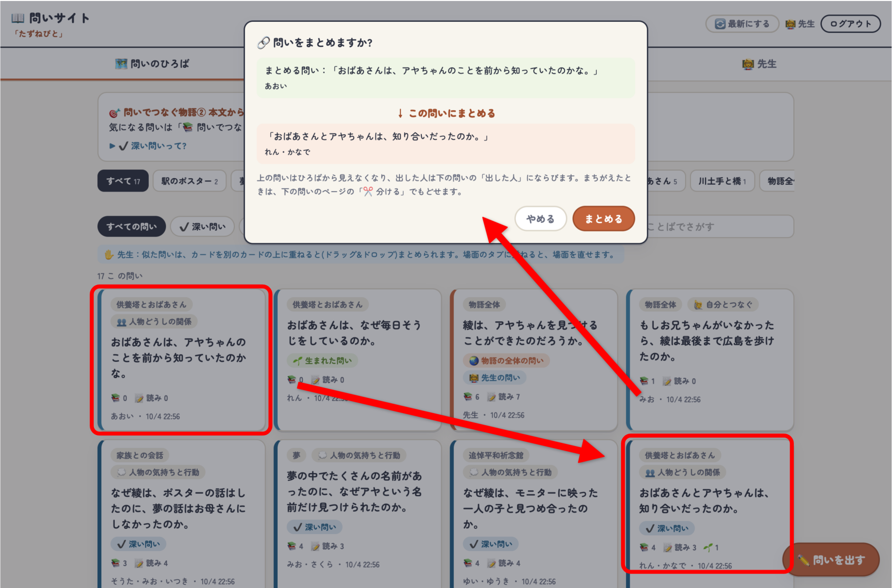Click the link icon in the dialog title
The image size is (893, 588).
coord(263,43)
